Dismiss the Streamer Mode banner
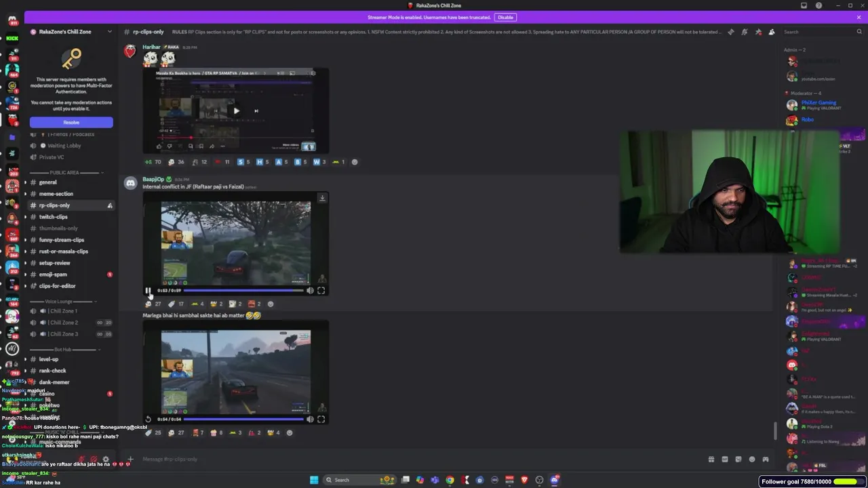The height and width of the screenshot is (488, 868). coord(859,17)
